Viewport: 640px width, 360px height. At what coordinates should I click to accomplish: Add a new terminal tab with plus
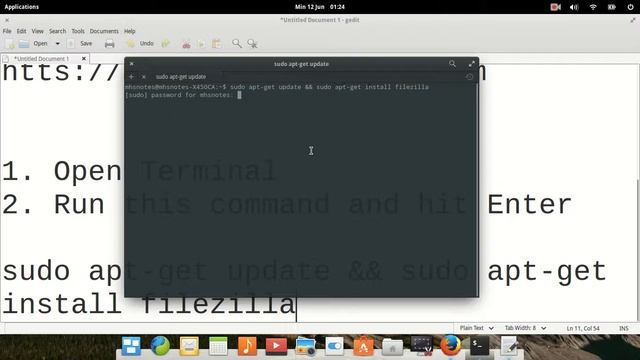(131, 77)
